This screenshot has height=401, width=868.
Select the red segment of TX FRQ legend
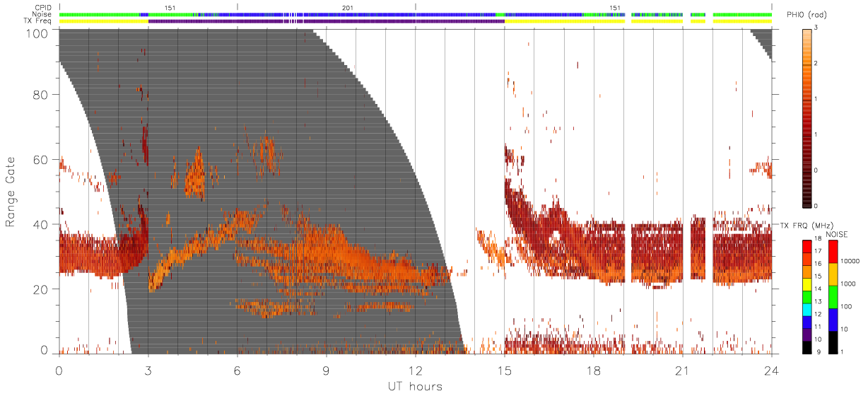(808, 245)
